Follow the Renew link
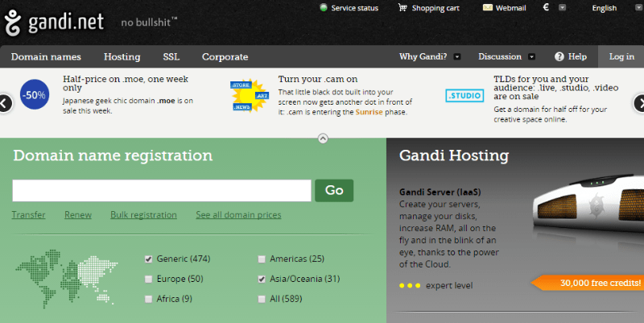Screen dimensions: 644x323 click(78, 215)
